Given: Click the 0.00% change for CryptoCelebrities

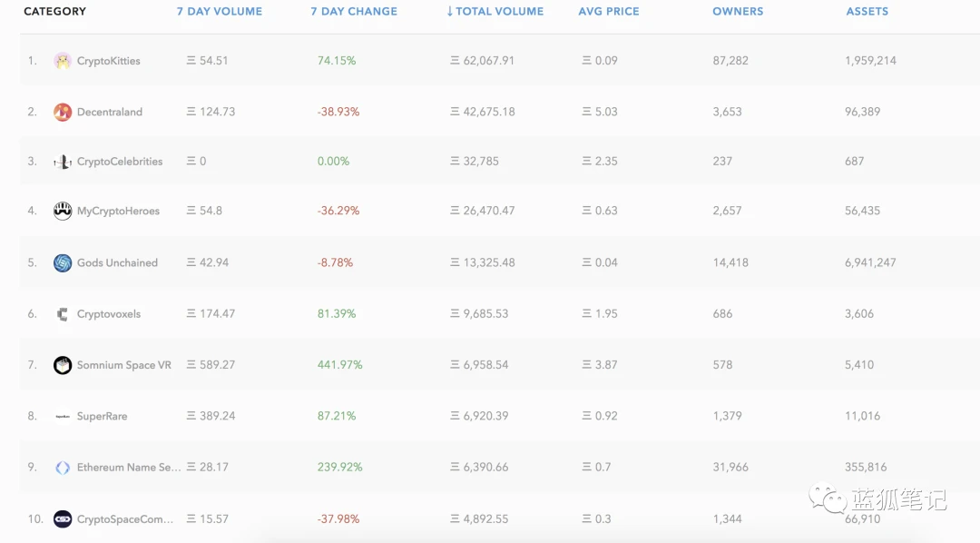Looking at the screenshot, I should (333, 162).
